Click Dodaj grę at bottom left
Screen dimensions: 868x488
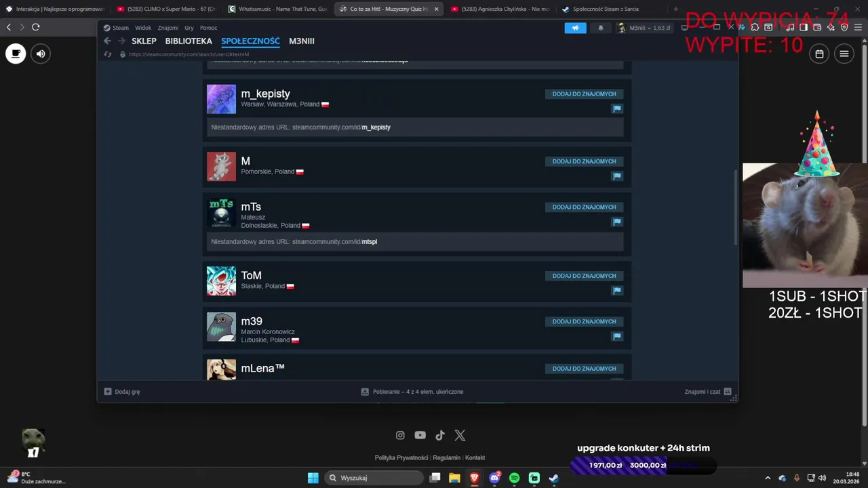pos(122,392)
